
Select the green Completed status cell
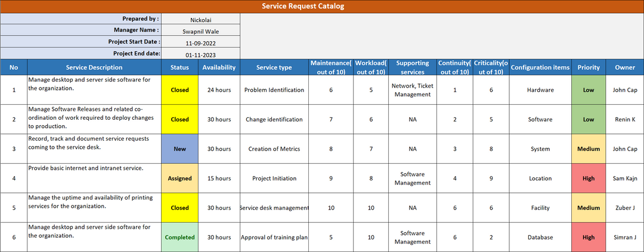pyautogui.click(x=179, y=237)
